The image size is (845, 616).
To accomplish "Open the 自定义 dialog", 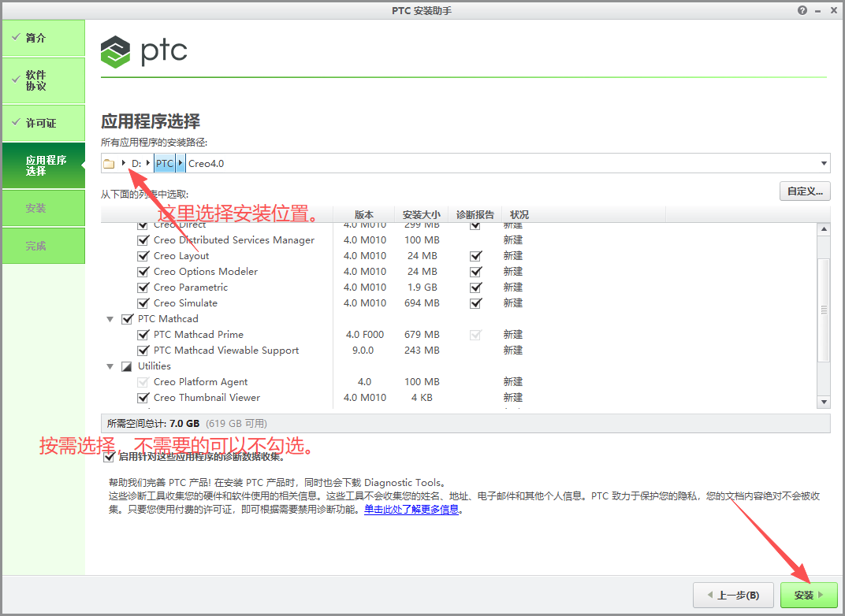I will [x=804, y=191].
